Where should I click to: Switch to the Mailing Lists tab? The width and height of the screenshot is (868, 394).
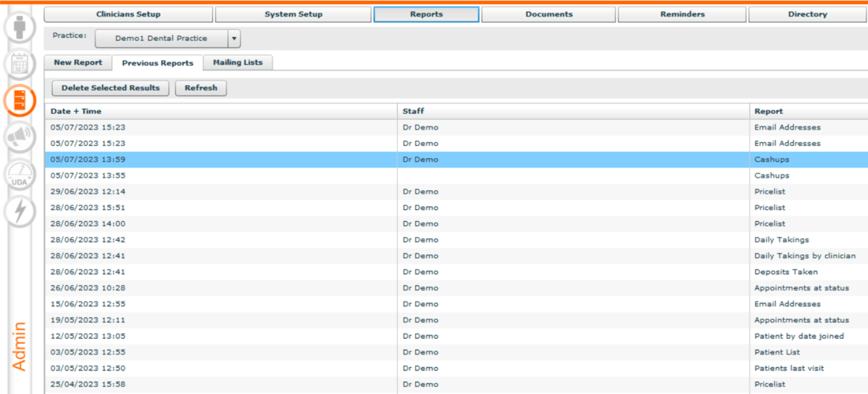click(238, 63)
